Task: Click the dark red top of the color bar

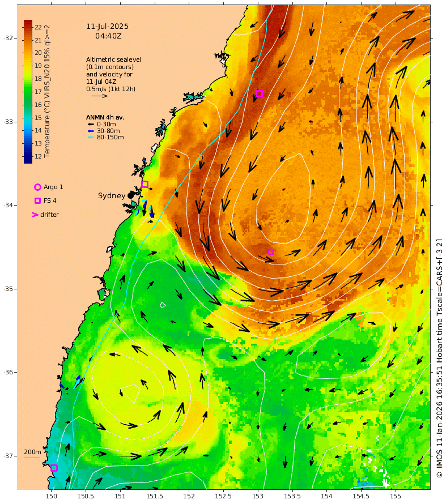Action: 28,23
